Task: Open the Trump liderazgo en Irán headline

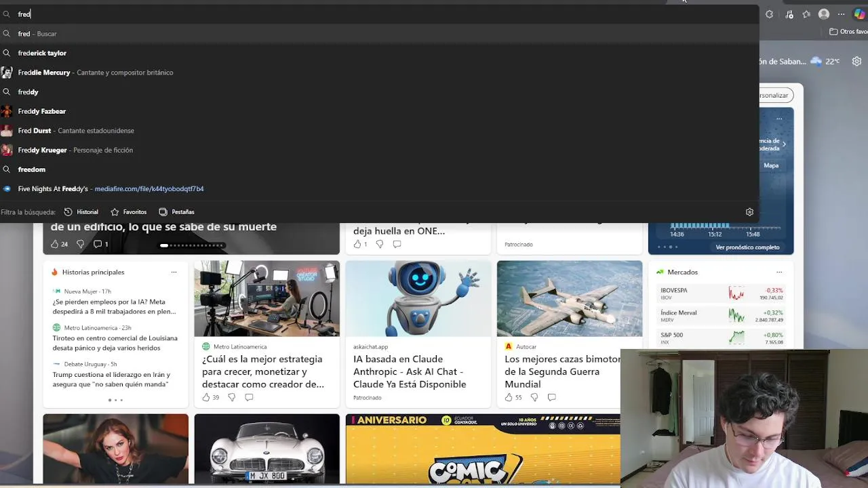Action: pos(111,380)
